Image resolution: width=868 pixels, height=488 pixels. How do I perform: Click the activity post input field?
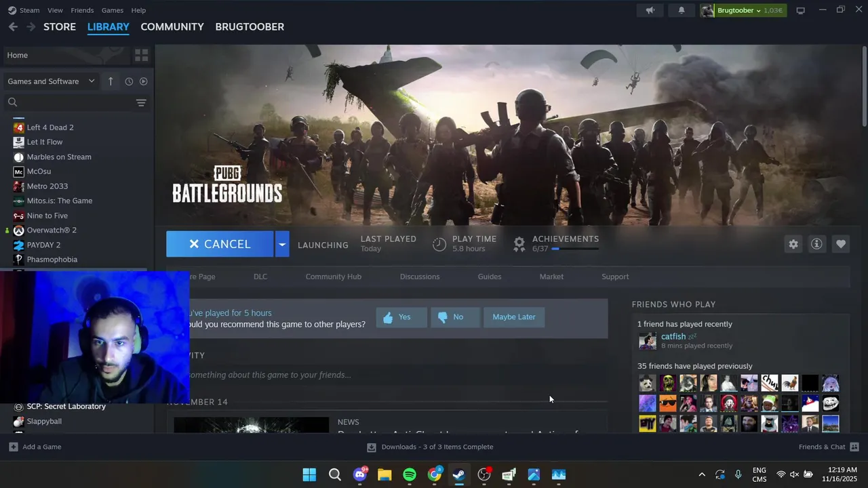point(387,375)
